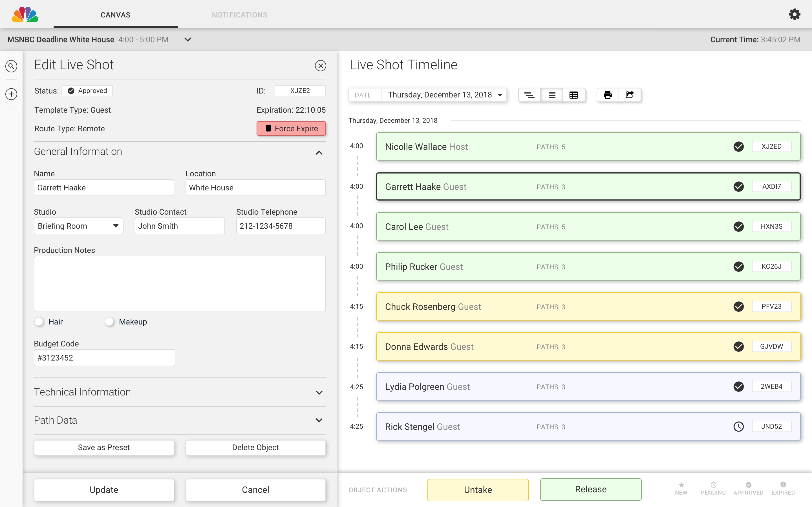Toggle Rick Stengel pending clock status
Screen dimensions: 812x507
pyautogui.click(x=738, y=426)
